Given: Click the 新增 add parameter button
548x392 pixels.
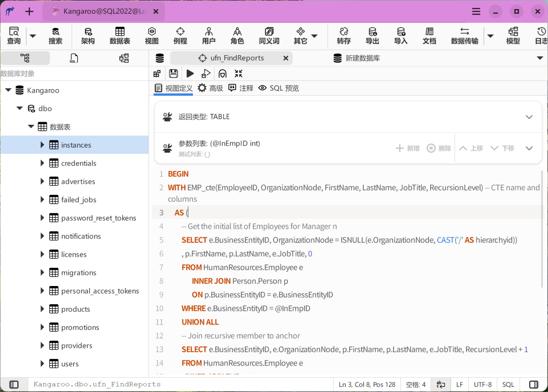Looking at the screenshot, I should tap(407, 148).
